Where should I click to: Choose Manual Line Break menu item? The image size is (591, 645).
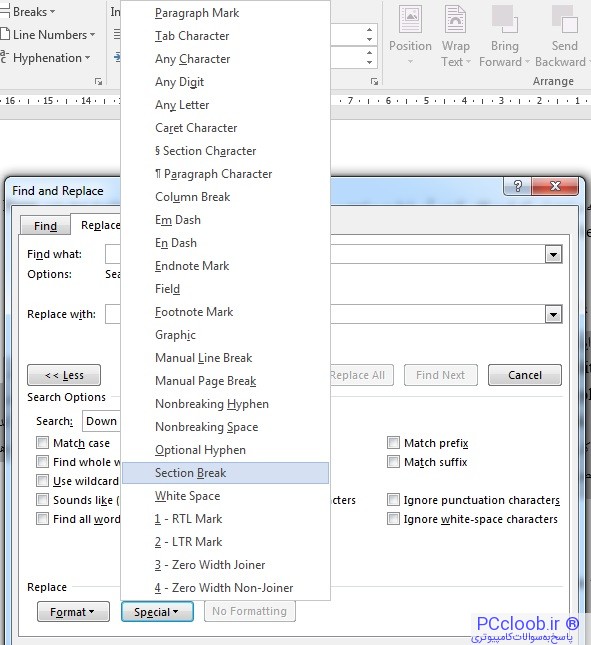point(225,358)
